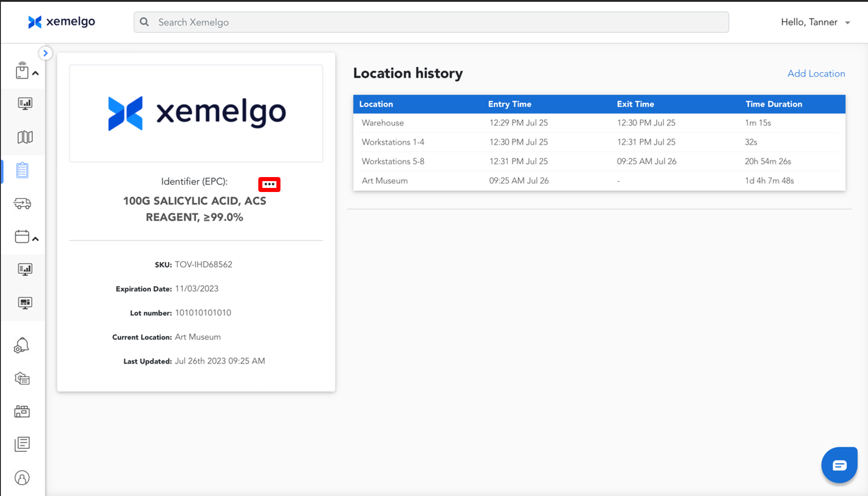Click the item's Xemelgo image thumbnail
868x496 pixels.
[x=196, y=113]
